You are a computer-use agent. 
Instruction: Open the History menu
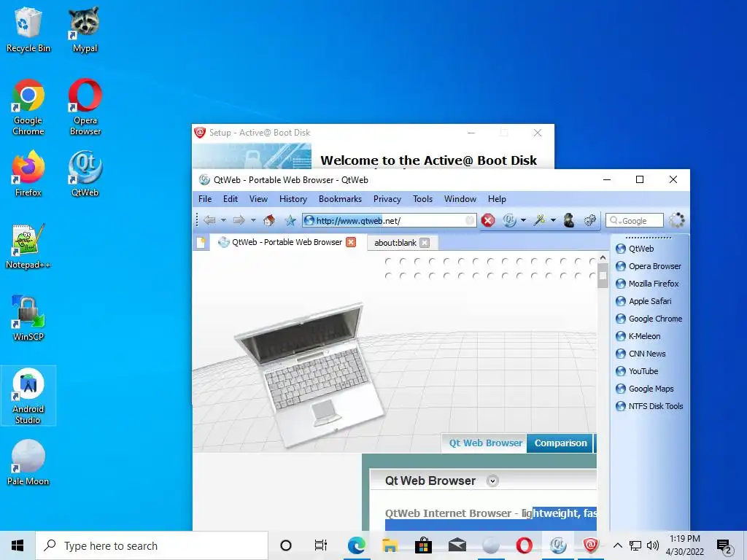(x=293, y=199)
